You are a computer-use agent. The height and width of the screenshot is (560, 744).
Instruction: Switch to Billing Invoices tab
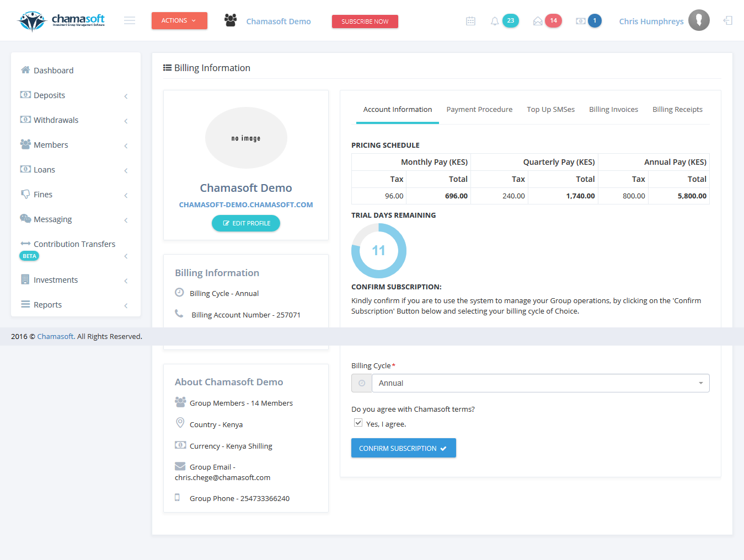613,110
